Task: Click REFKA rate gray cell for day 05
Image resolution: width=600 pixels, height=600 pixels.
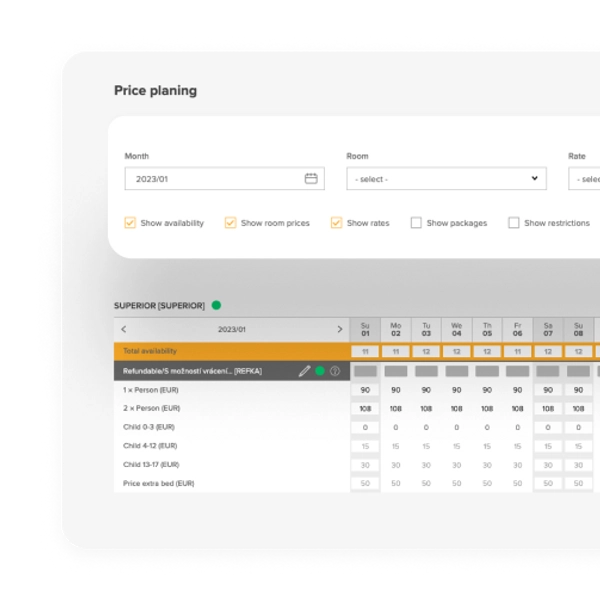Action: [487, 371]
